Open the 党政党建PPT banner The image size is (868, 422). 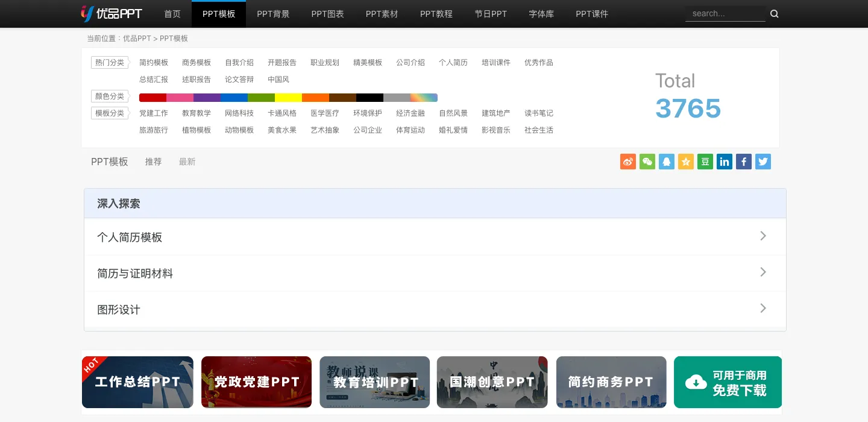(x=256, y=382)
